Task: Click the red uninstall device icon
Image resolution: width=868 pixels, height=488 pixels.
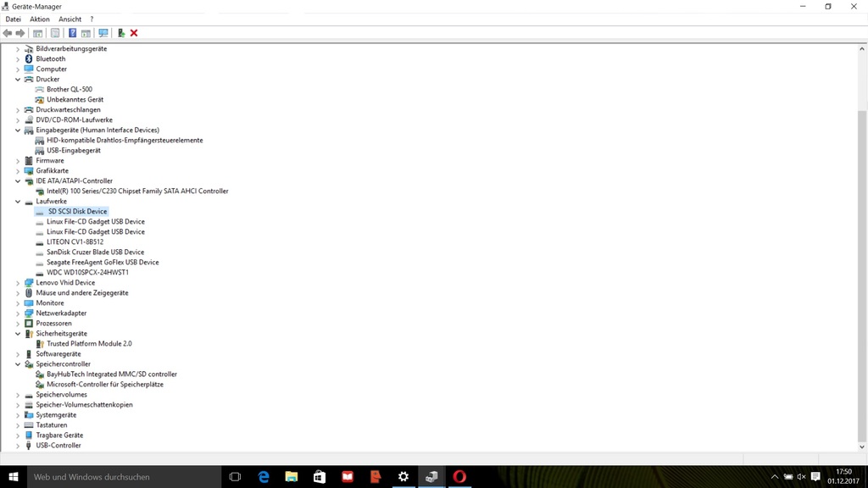Action: (134, 33)
